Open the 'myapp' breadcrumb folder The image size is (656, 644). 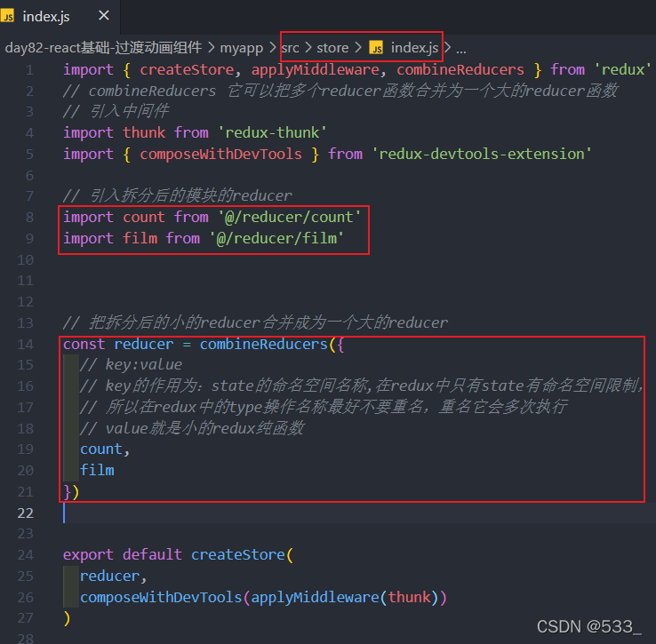click(x=242, y=48)
